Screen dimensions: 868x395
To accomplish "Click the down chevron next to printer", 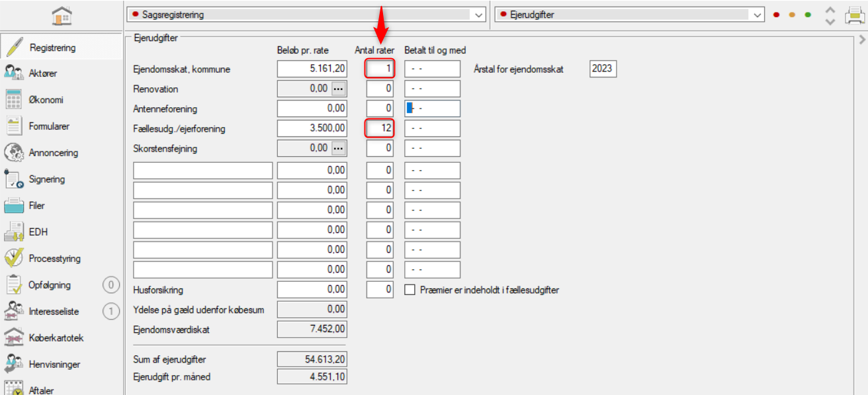I will (831, 21).
